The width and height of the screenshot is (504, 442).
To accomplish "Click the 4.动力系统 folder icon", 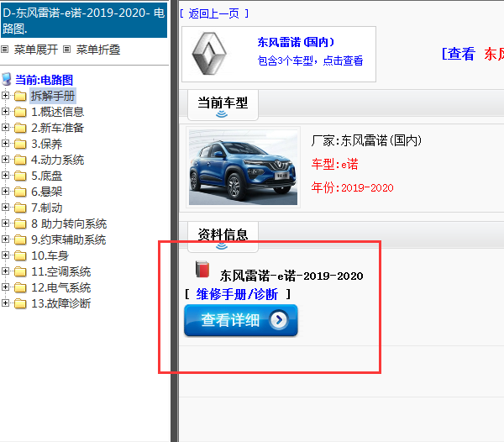I will click(x=20, y=160).
